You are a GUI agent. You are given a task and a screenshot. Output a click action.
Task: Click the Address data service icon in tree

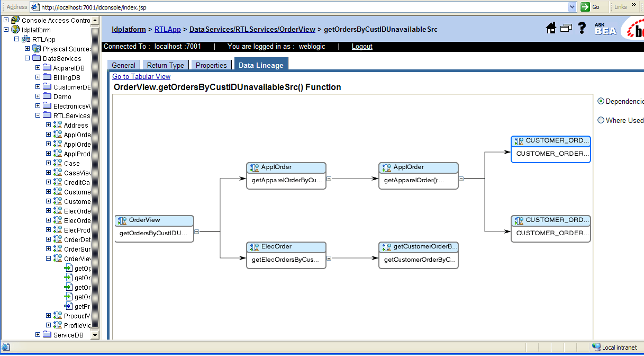tap(58, 125)
